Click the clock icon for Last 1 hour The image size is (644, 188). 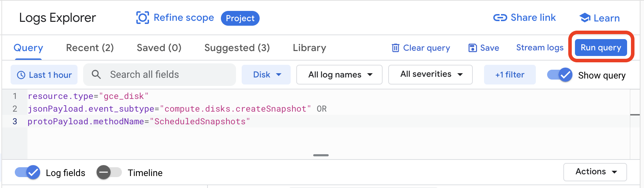tap(21, 75)
